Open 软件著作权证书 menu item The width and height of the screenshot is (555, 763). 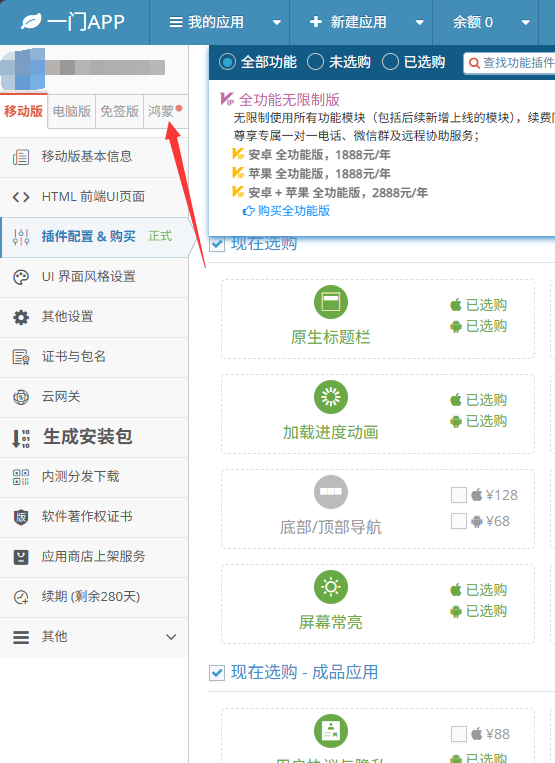94,517
